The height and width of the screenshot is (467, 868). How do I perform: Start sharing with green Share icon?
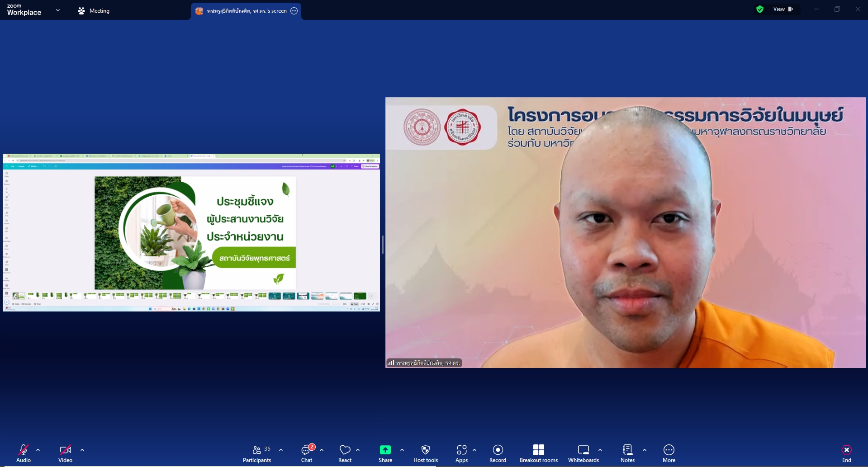385,453
